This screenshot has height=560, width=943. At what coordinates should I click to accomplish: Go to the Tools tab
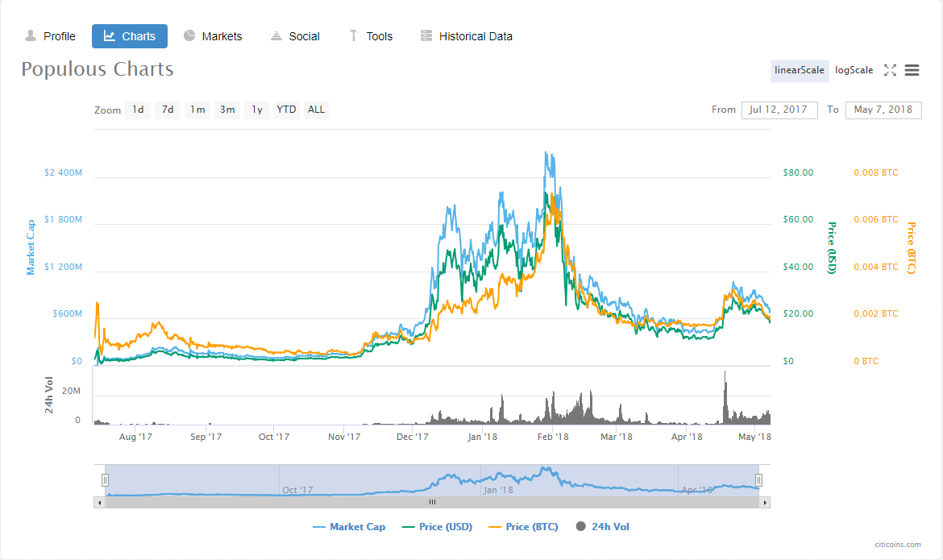tap(371, 36)
